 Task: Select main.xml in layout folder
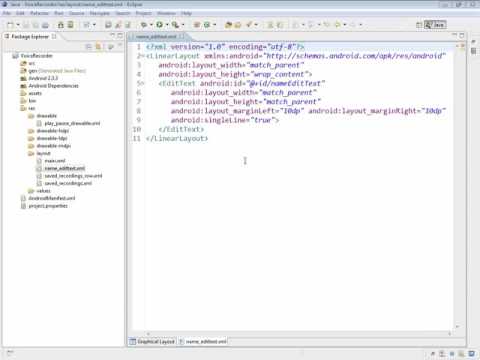pos(51,161)
